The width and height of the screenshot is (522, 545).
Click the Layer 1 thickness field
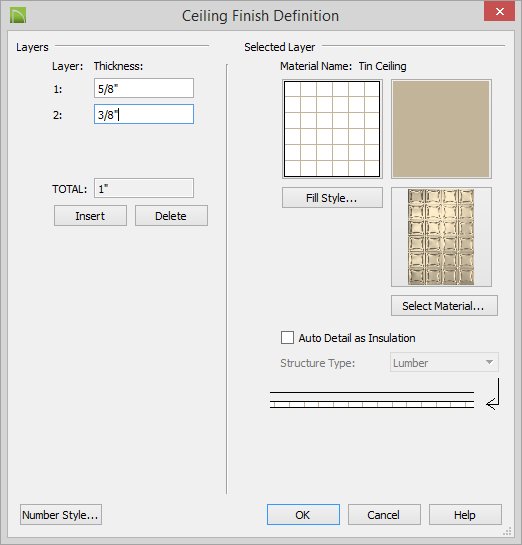pos(144,88)
